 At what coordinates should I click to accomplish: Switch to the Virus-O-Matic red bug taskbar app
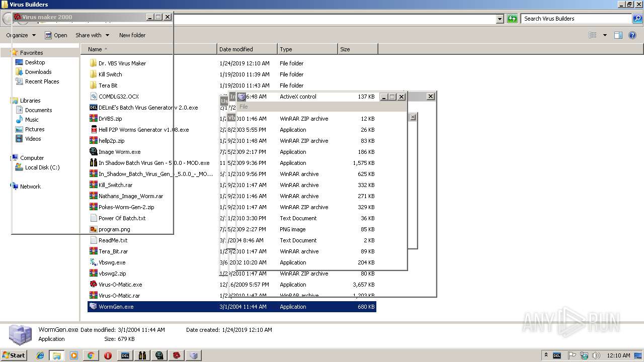click(x=177, y=355)
